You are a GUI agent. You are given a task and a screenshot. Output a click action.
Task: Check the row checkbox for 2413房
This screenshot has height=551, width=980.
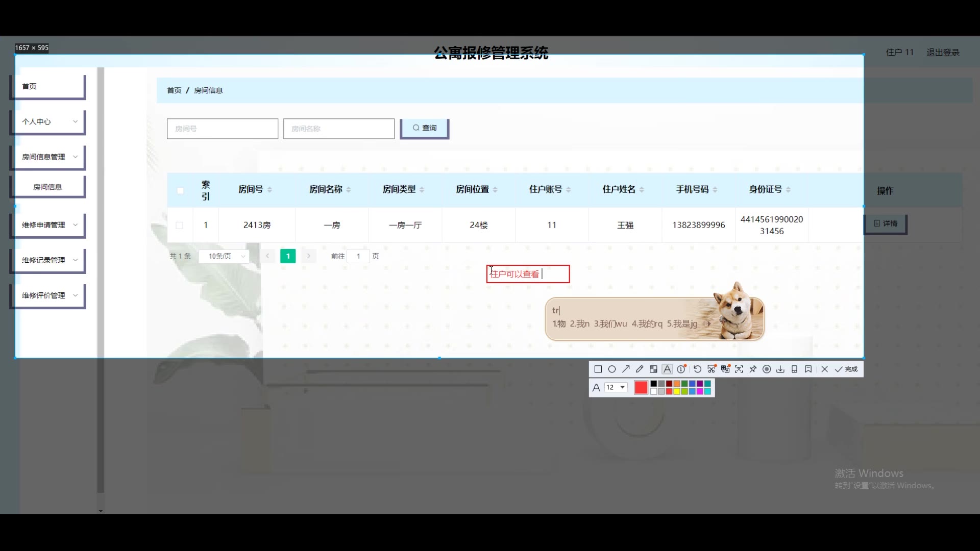pos(180,225)
